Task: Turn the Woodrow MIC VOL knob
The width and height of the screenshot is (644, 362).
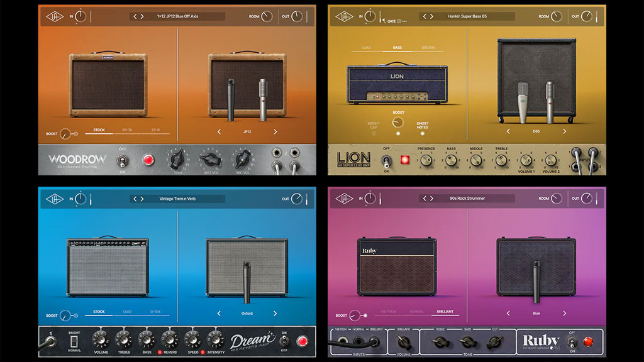Action: 243,159
